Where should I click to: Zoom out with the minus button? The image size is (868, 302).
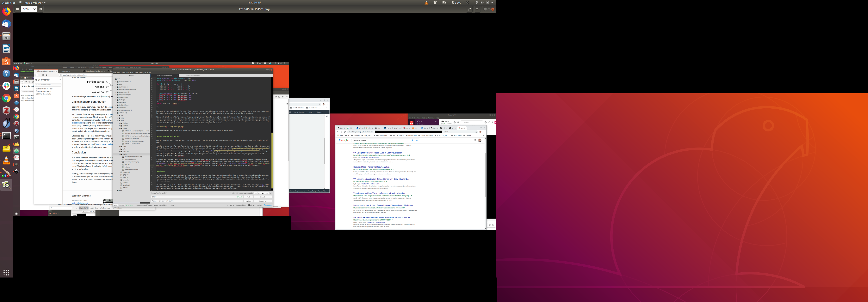point(17,9)
